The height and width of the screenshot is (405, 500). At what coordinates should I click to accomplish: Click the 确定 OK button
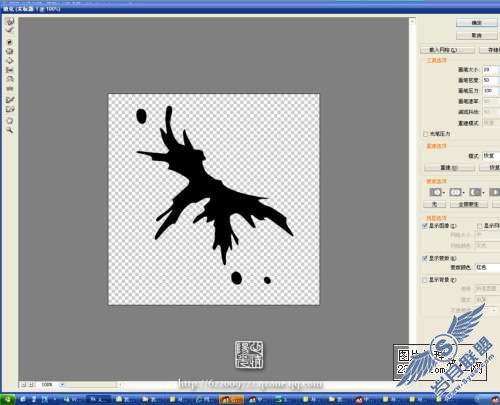(x=477, y=23)
